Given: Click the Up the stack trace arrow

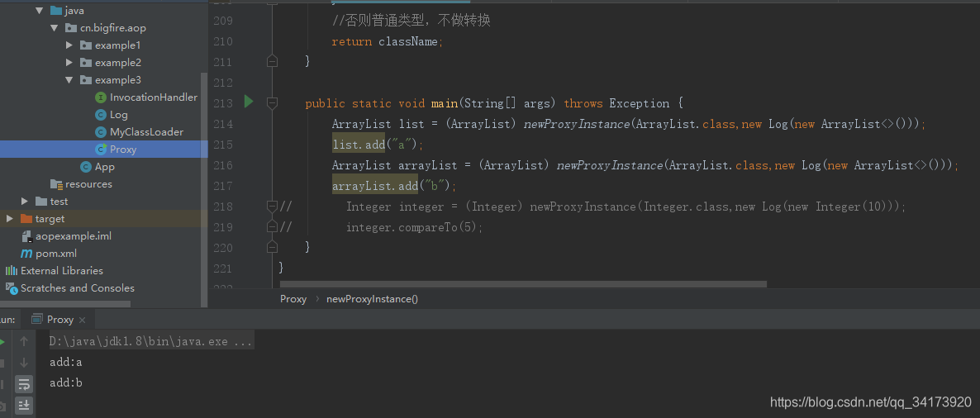Looking at the screenshot, I should (x=24, y=341).
